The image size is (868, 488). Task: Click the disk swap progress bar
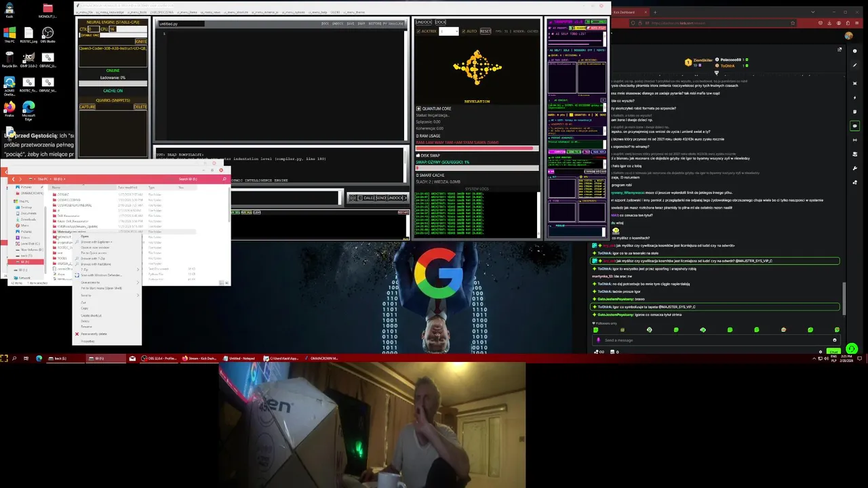(x=477, y=167)
